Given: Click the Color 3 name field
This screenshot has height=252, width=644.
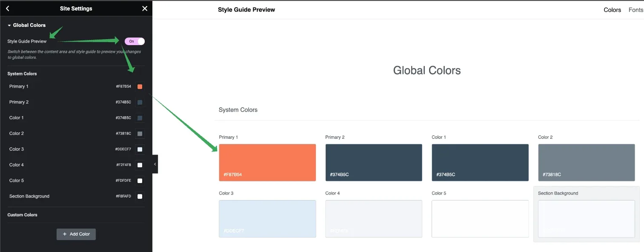Looking at the screenshot, I should (x=17, y=149).
